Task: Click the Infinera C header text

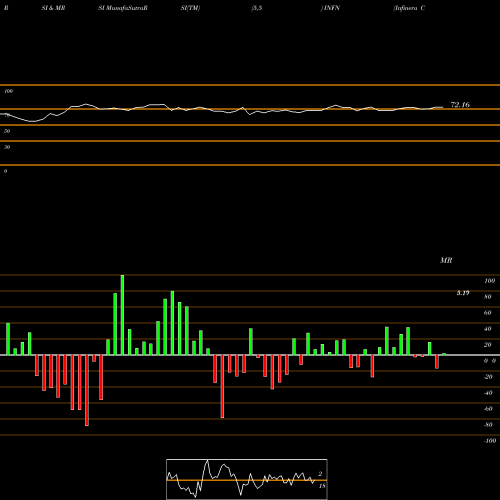Action: coord(409,8)
